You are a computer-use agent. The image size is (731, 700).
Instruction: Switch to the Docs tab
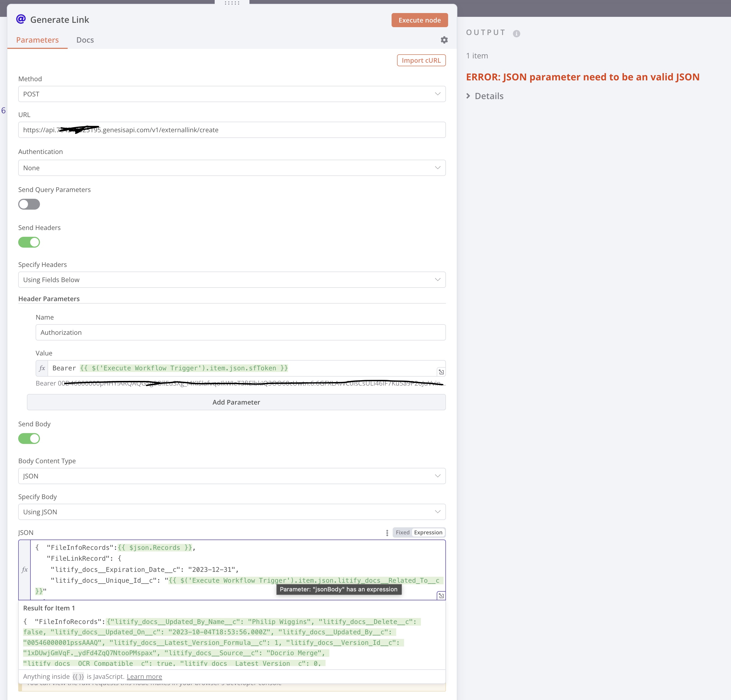(85, 40)
